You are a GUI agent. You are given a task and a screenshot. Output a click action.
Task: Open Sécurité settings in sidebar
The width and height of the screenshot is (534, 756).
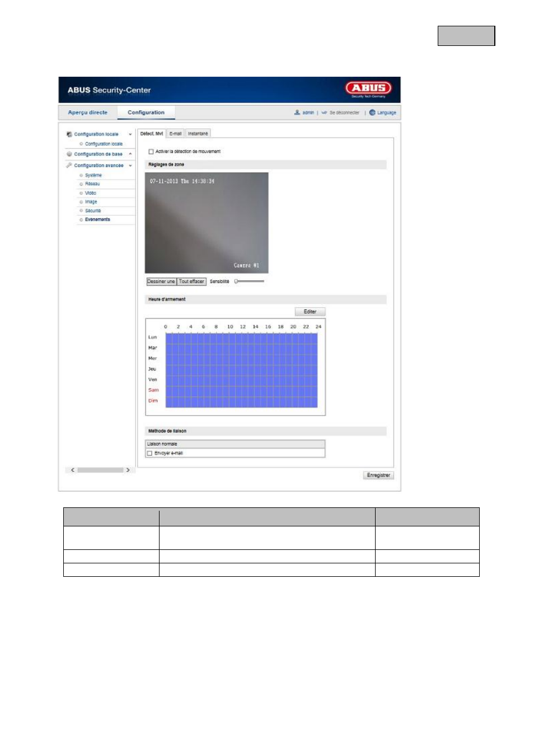click(x=93, y=211)
